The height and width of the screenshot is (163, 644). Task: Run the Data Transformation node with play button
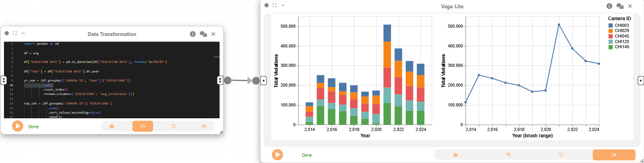[17, 126]
